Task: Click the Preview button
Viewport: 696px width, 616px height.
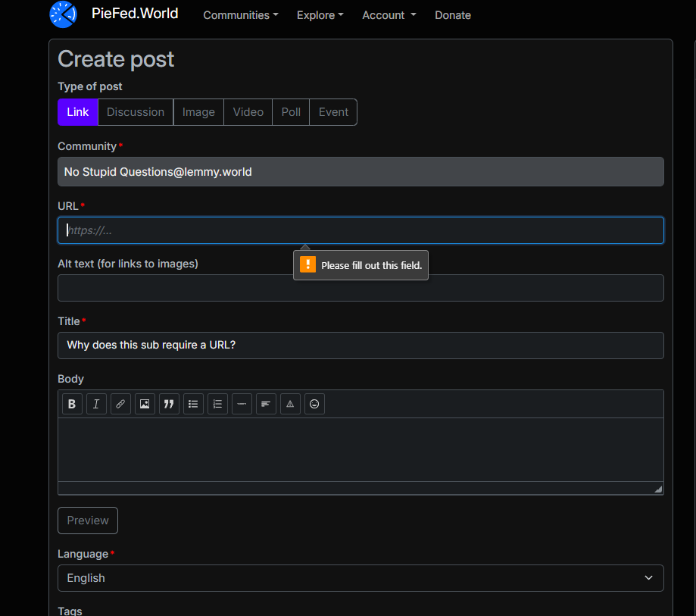Action: point(88,520)
